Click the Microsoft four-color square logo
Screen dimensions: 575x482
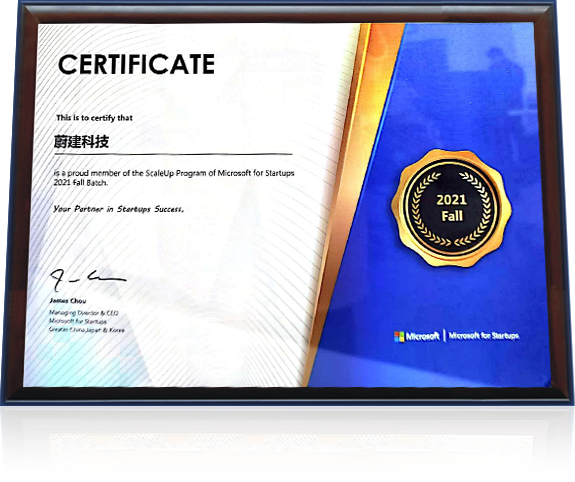click(x=399, y=336)
